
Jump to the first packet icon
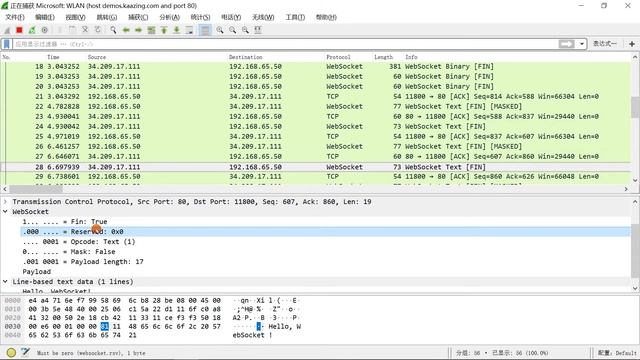click(x=164, y=30)
